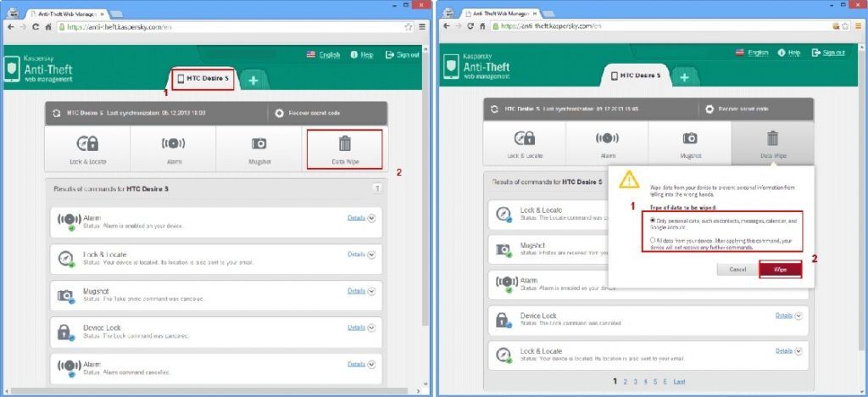Expand Mugshot row chevron in left window

[371, 291]
